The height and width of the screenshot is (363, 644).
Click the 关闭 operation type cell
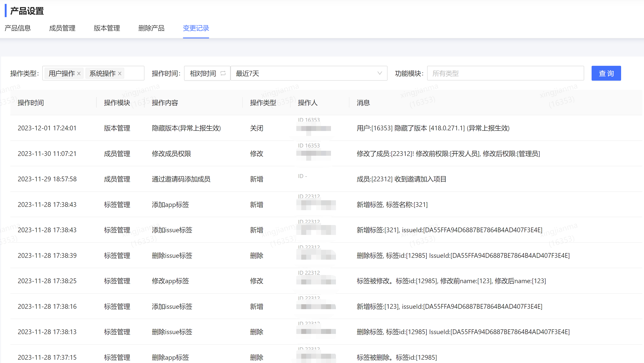(x=256, y=128)
